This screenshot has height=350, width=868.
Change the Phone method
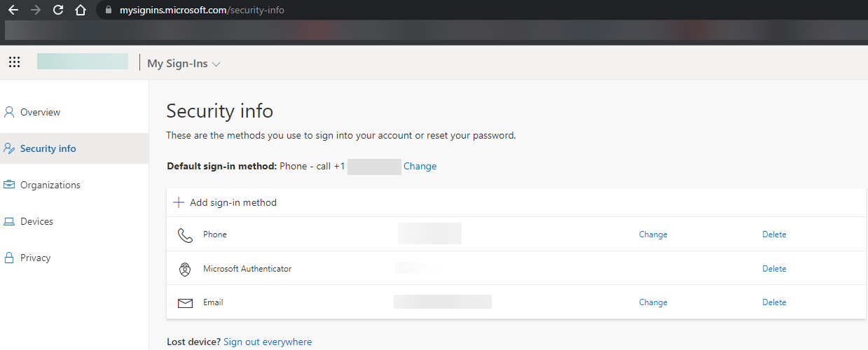coord(653,234)
